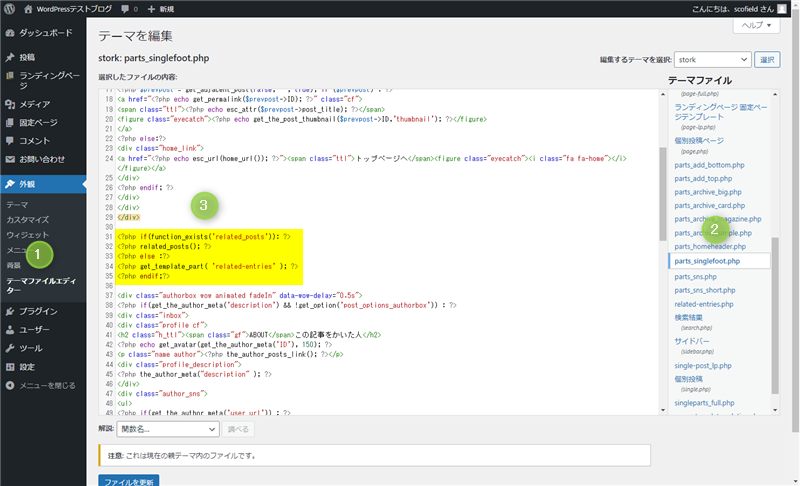800x486 pixels.
Task: Open comments bubble icon in admin bar
Action: click(x=125, y=9)
